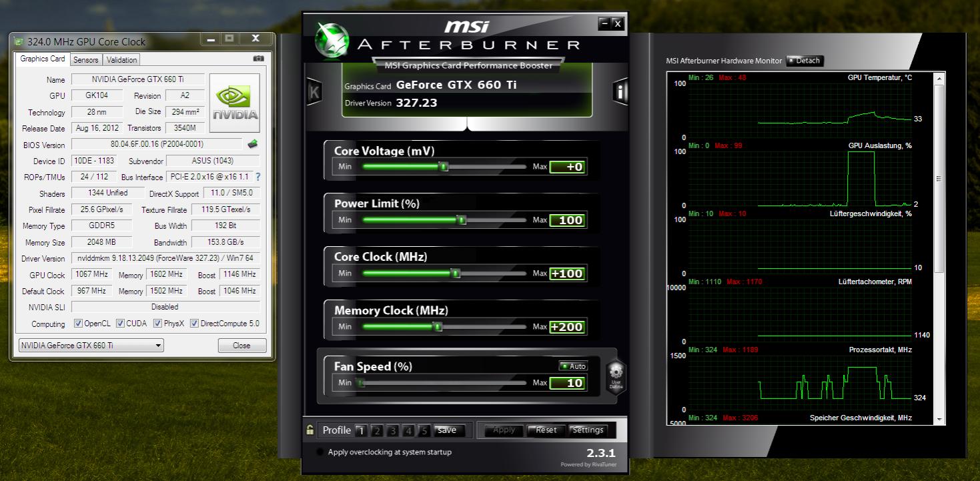Click the GPU-Z Close button

[241, 346]
